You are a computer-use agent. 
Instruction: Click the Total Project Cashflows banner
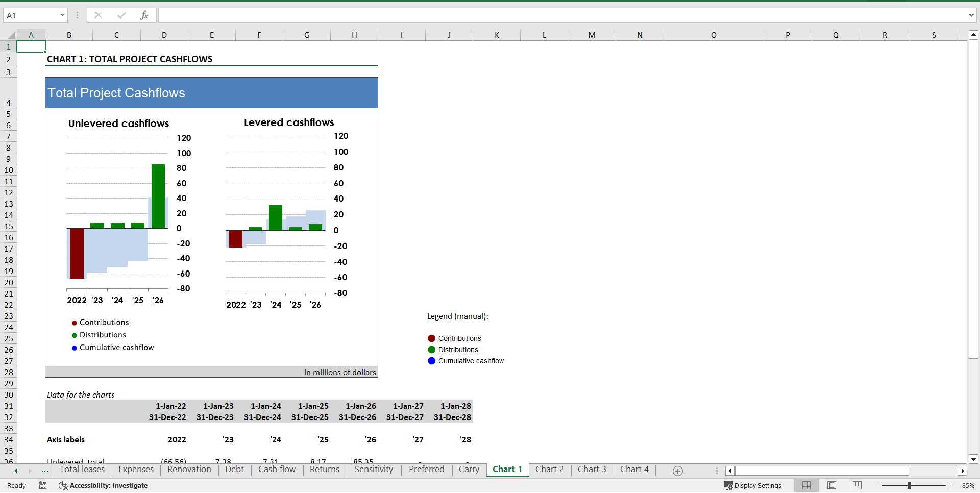[211, 93]
